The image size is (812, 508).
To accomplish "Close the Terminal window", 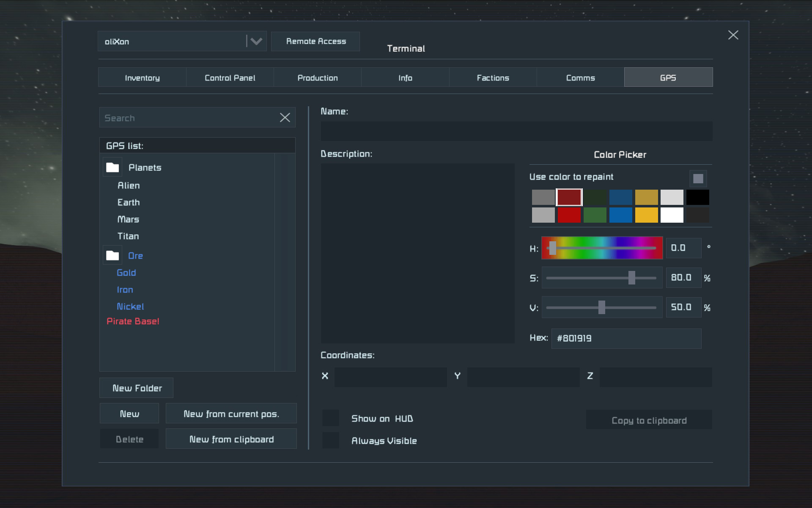I will pyautogui.click(x=733, y=35).
